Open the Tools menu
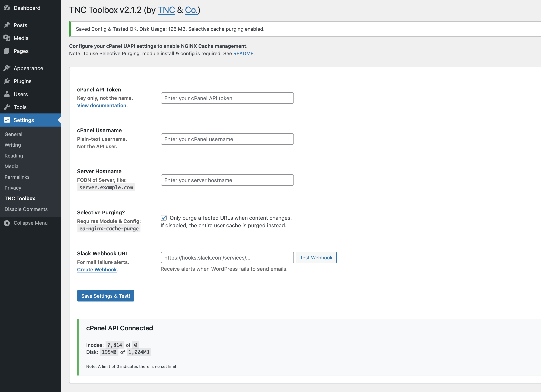The image size is (541, 392). pos(30,107)
